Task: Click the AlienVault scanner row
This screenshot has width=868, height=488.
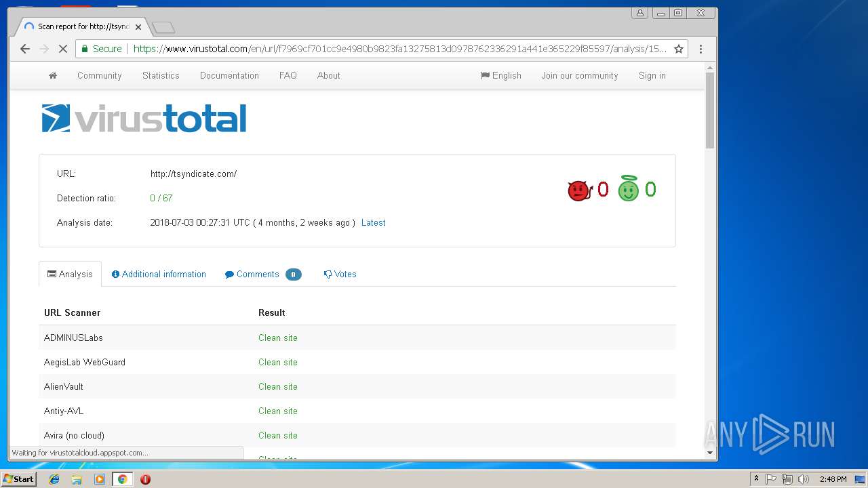Action: coord(357,386)
